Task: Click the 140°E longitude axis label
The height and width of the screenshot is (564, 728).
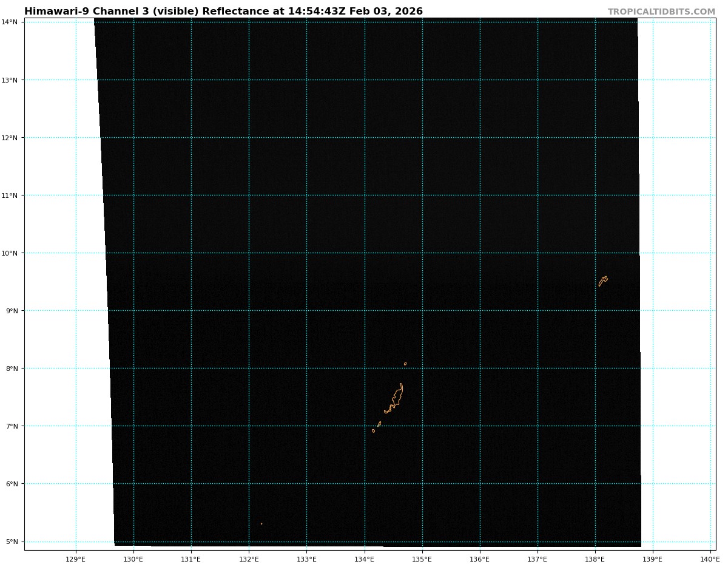Action: (x=710, y=558)
